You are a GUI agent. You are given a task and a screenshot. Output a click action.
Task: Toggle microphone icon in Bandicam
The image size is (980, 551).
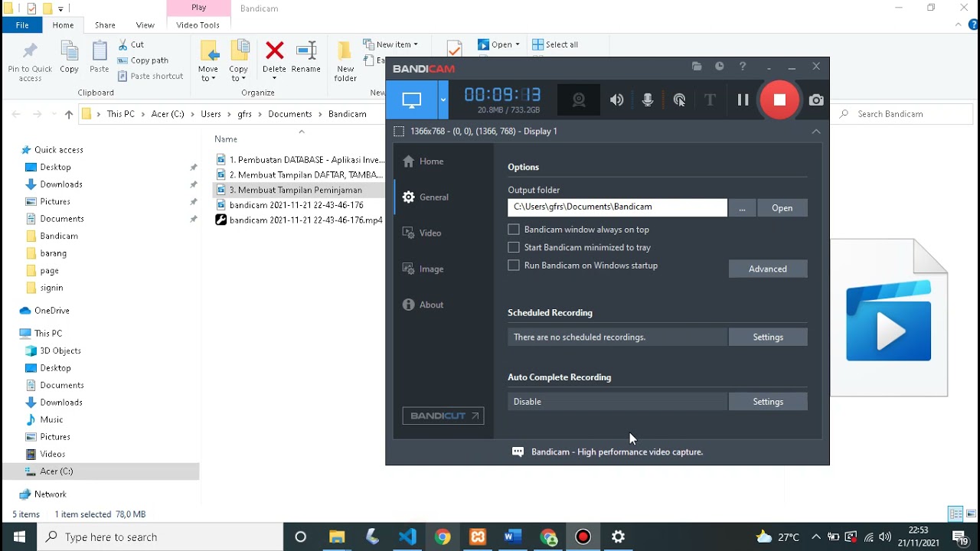point(648,100)
